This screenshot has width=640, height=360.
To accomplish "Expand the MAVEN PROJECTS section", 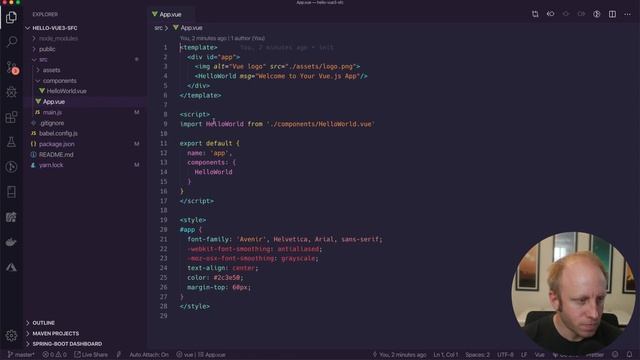I will 56,333.
